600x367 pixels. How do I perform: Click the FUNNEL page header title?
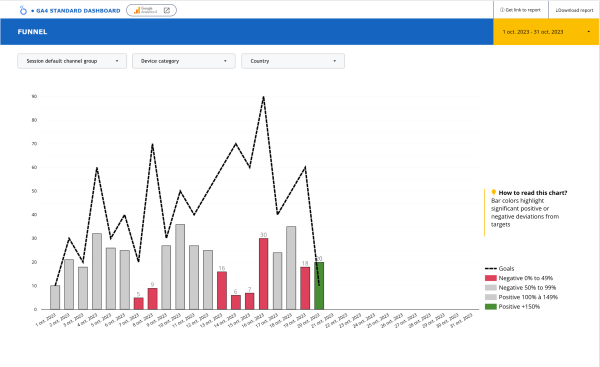pyautogui.click(x=32, y=32)
